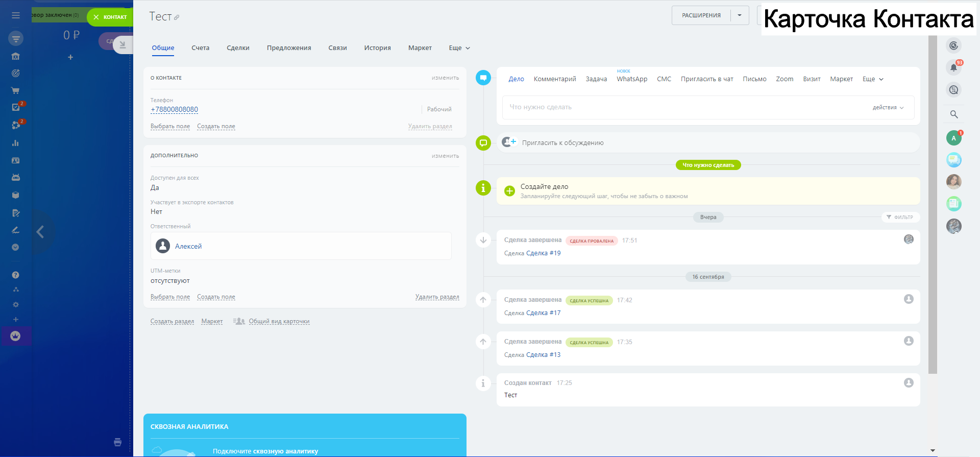Open the notifications bell with 93 badge

click(953, 67)
